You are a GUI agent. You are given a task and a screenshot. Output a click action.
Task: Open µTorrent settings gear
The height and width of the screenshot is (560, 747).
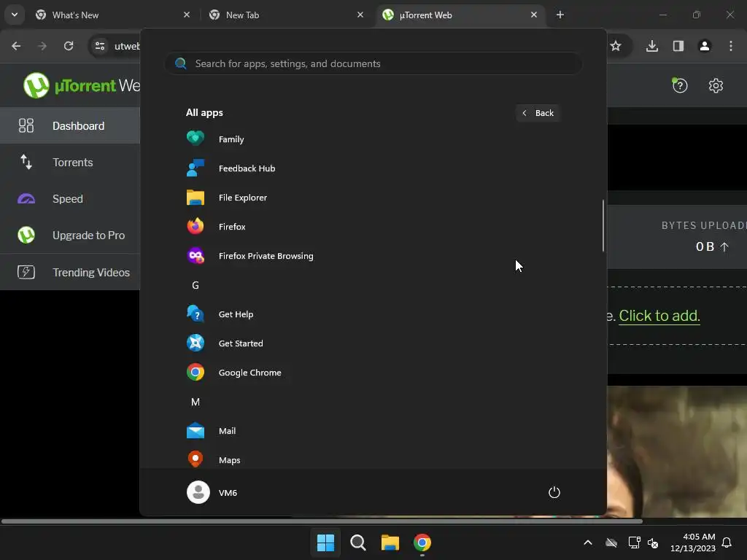coord(716,86)
